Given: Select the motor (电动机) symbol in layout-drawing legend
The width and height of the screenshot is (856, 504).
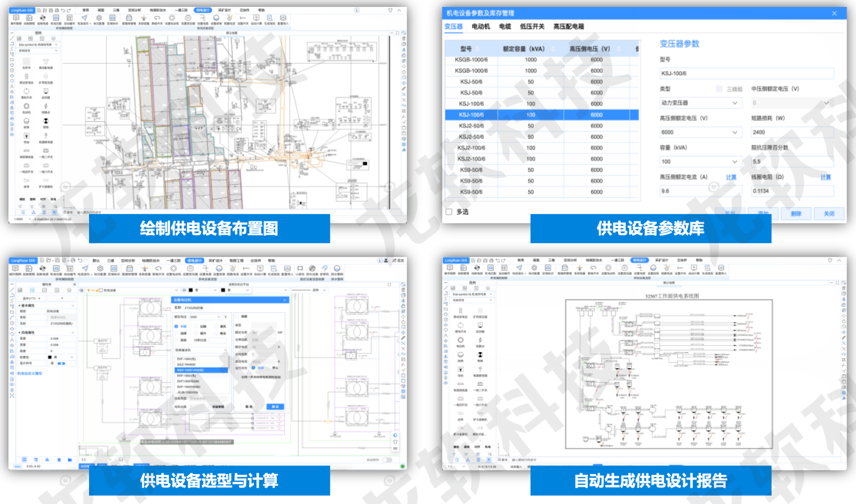Looking at the screenshot, I should click(x=27, y=106).
